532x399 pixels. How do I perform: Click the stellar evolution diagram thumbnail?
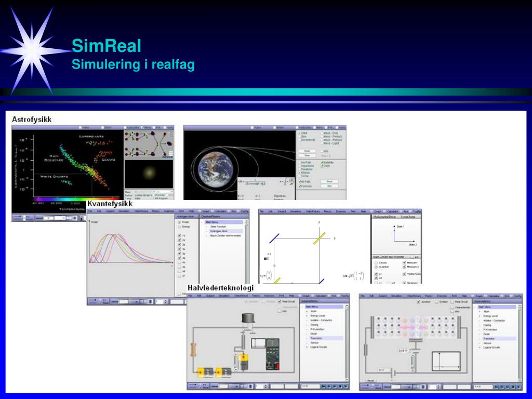pos(149,145)
